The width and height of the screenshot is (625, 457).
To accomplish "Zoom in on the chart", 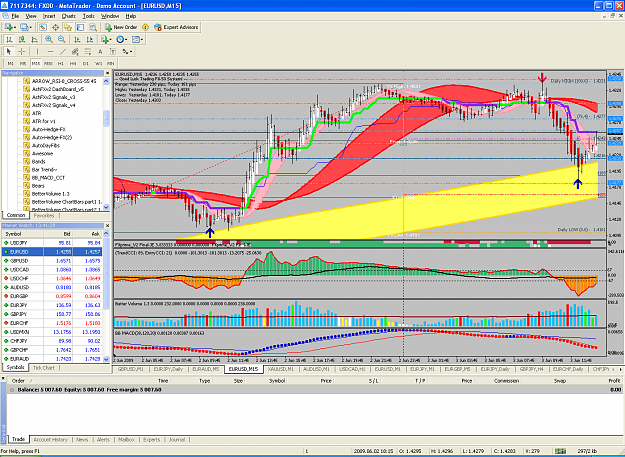I will (49, 39).
